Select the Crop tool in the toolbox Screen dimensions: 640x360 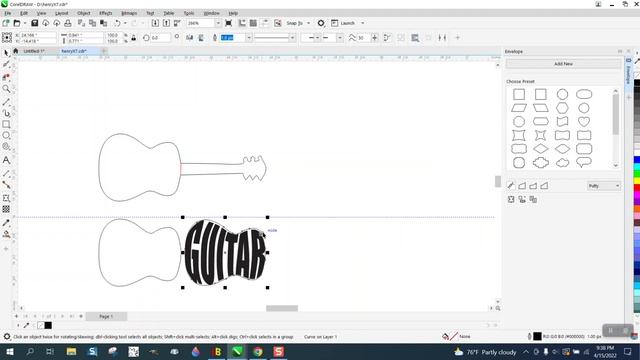click(x=6, y=77)
